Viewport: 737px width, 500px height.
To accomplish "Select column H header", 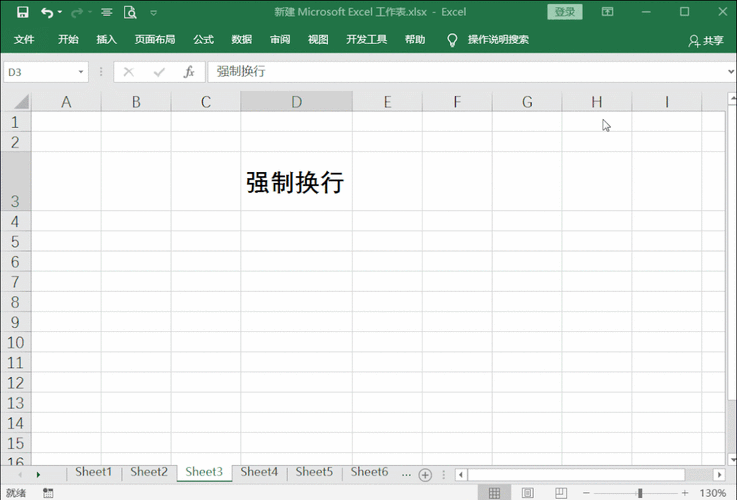I will [x=597, y=102].
